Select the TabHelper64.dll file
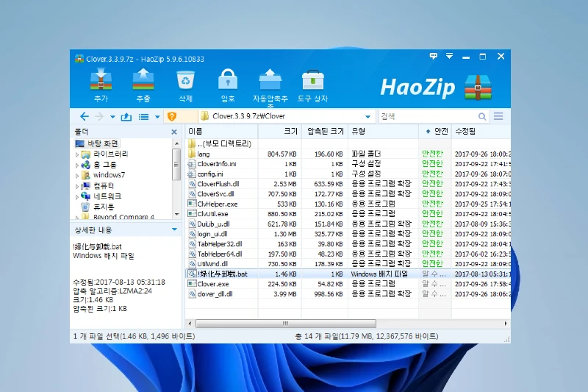The height and width of the screenshot is (392, 588). 348,254
